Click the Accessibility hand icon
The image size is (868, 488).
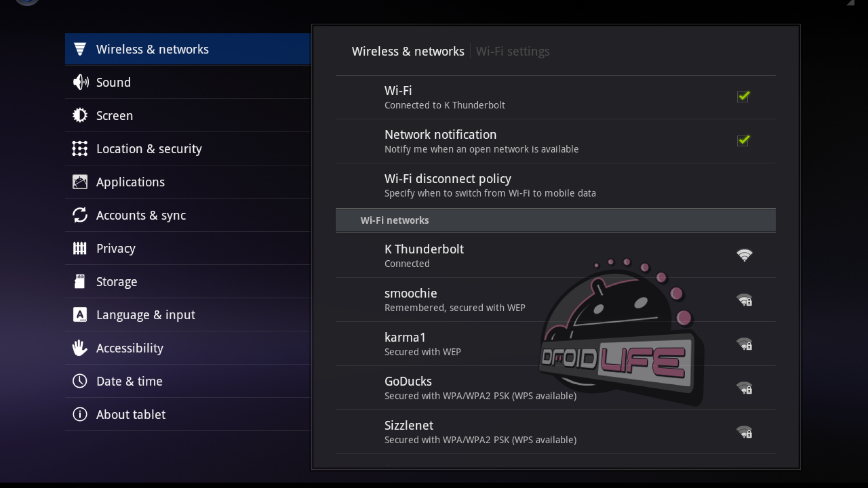point(80,348)
